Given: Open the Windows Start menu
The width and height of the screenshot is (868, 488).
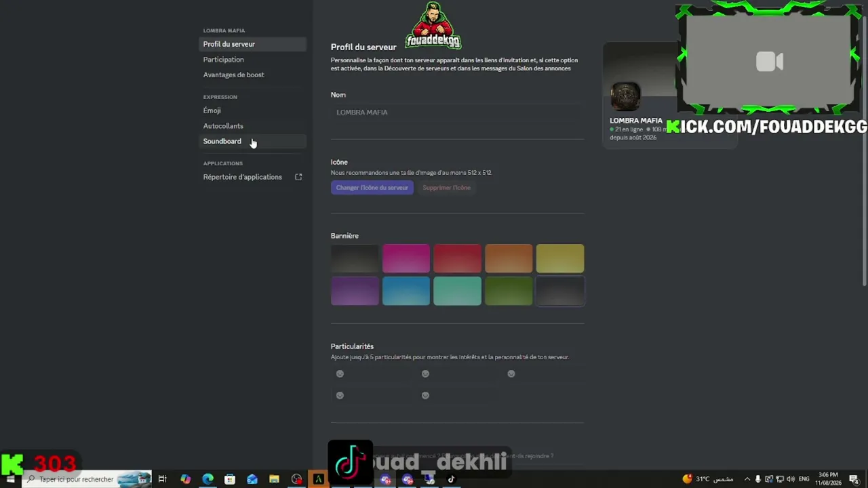Looking at the screenshot, I should [x=10, y=479].
